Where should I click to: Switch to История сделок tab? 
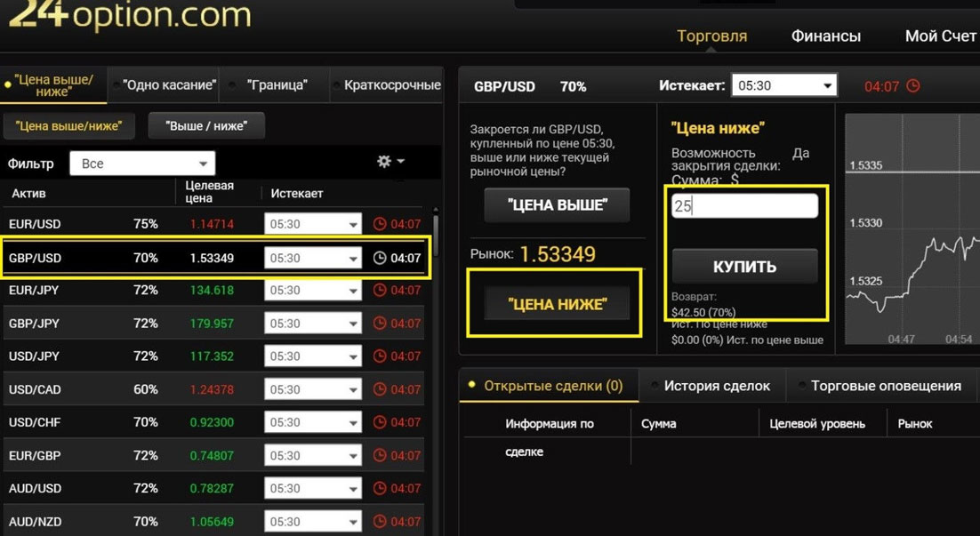[717, 386]
